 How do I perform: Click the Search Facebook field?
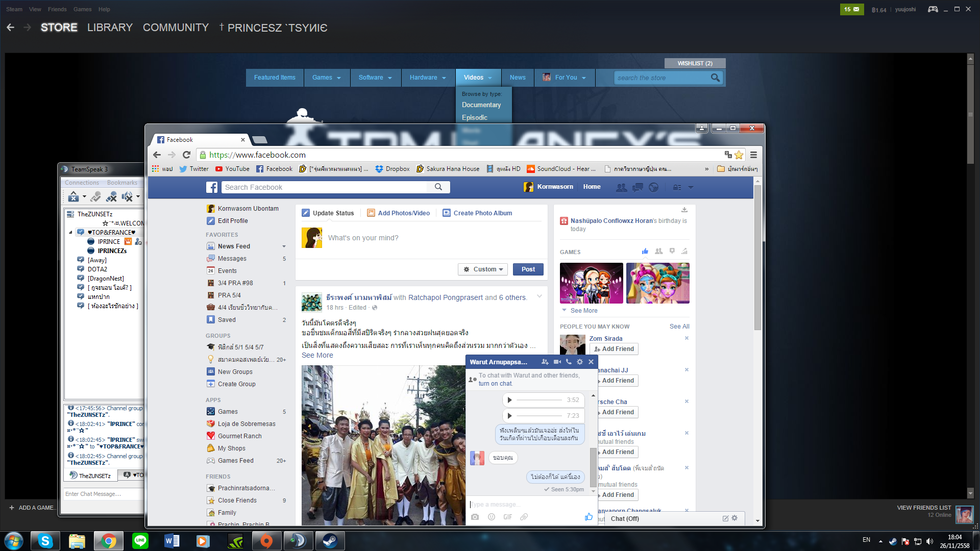326,187
